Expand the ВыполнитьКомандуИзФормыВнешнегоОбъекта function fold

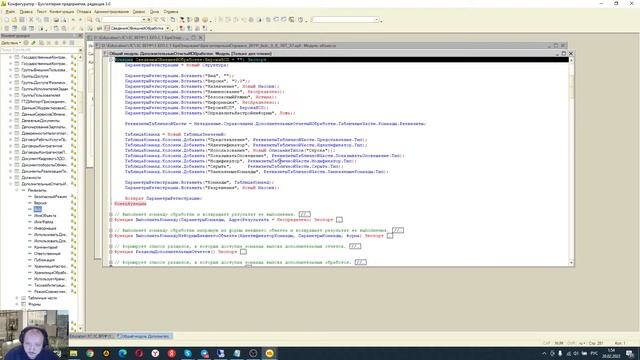[x=111, y=236]
